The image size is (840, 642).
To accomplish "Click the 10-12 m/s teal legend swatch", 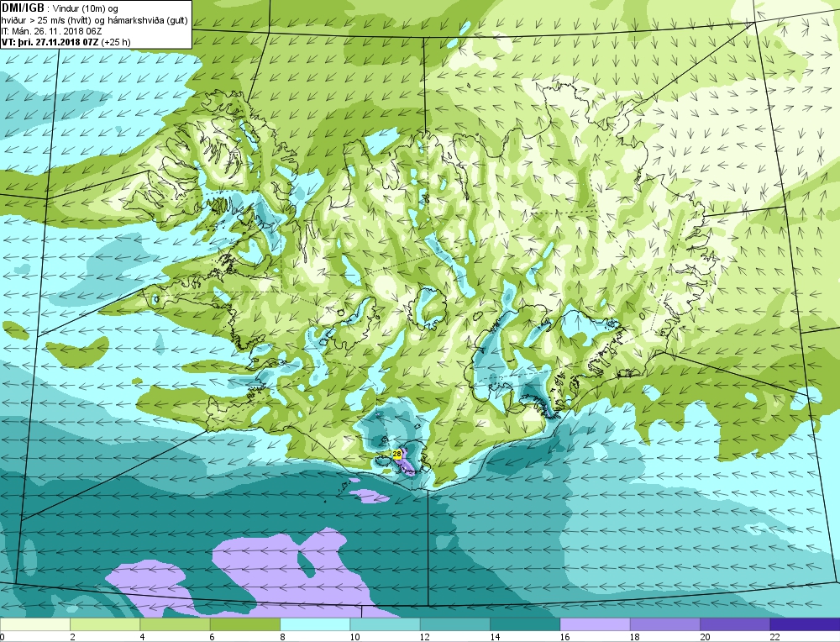I will tap(385, 624).
